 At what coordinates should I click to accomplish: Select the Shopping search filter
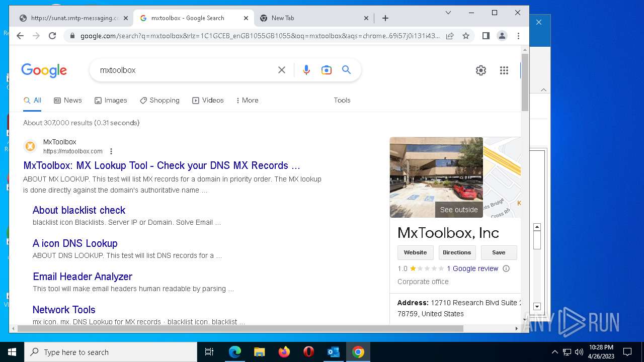pos(159,100)
